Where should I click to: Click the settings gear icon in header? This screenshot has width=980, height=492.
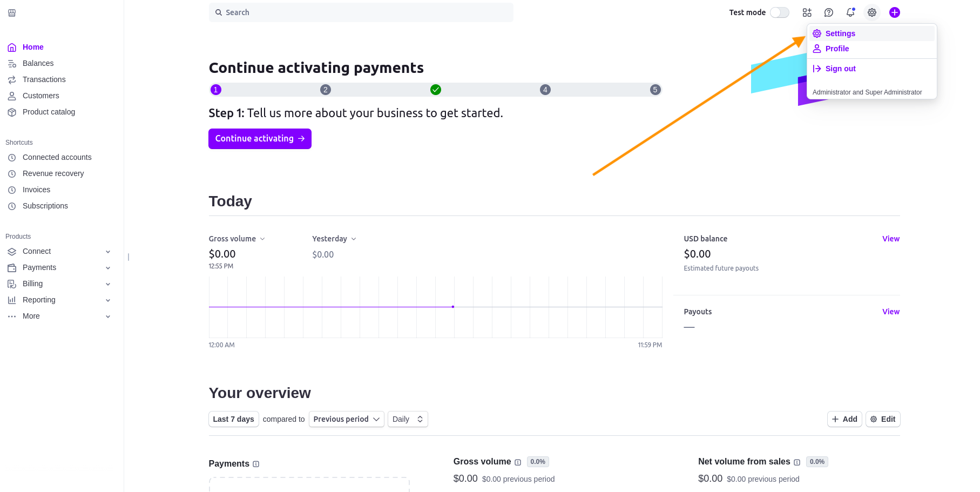(x=872, y=12)
